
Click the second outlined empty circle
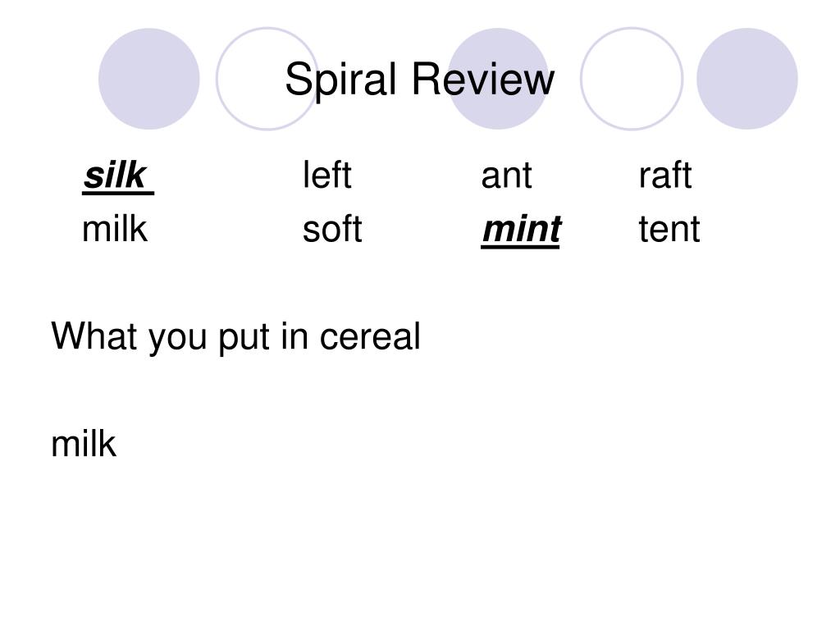coord(632,79)
